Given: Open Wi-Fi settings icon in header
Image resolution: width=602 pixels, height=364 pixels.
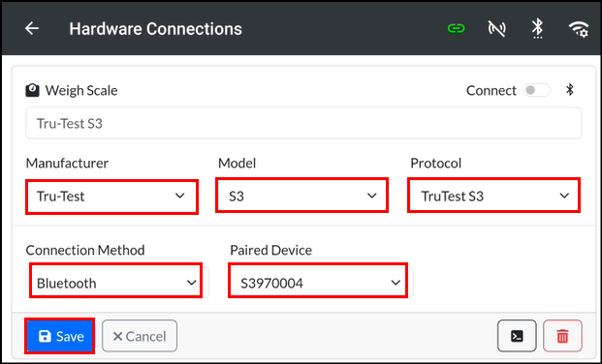Looking at the screenshot, I should 579,28.
